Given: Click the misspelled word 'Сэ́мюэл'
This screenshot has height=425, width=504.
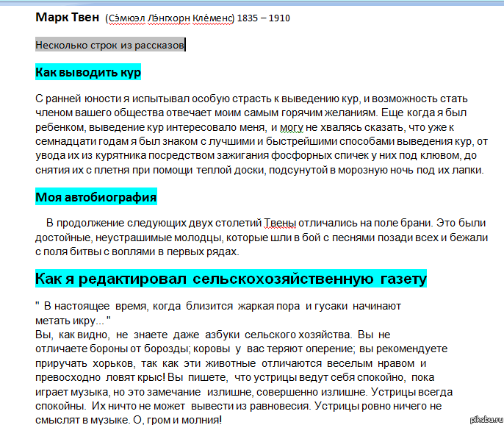Looking at the screenshot, I should 127,18.
